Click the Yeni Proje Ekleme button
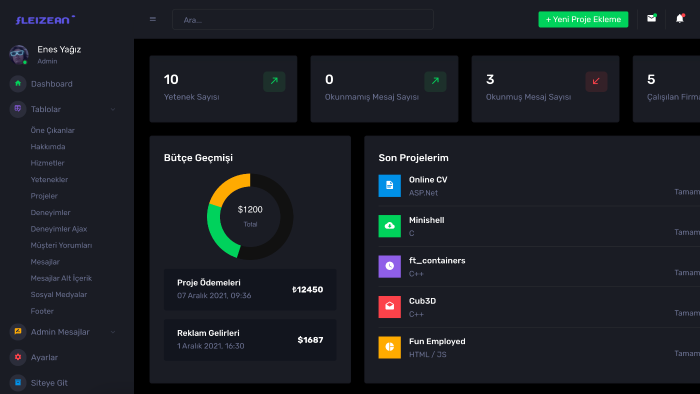 [583, 19]
